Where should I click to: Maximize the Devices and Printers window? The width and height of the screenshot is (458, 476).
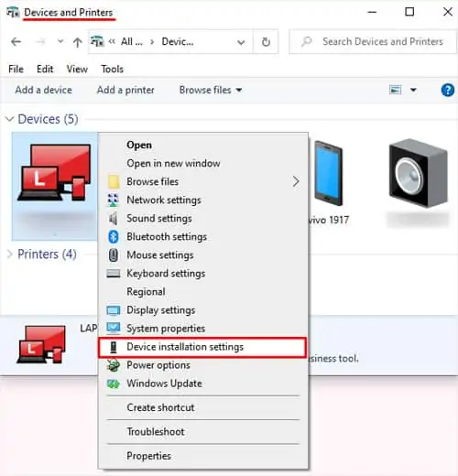click(409, 12)
